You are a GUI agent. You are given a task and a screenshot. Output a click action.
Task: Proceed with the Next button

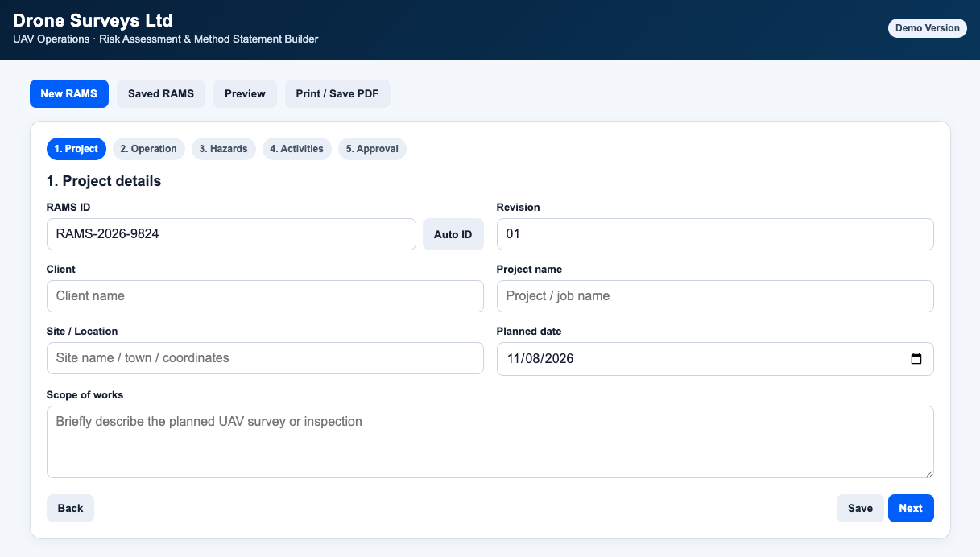(x=911, y=508)
